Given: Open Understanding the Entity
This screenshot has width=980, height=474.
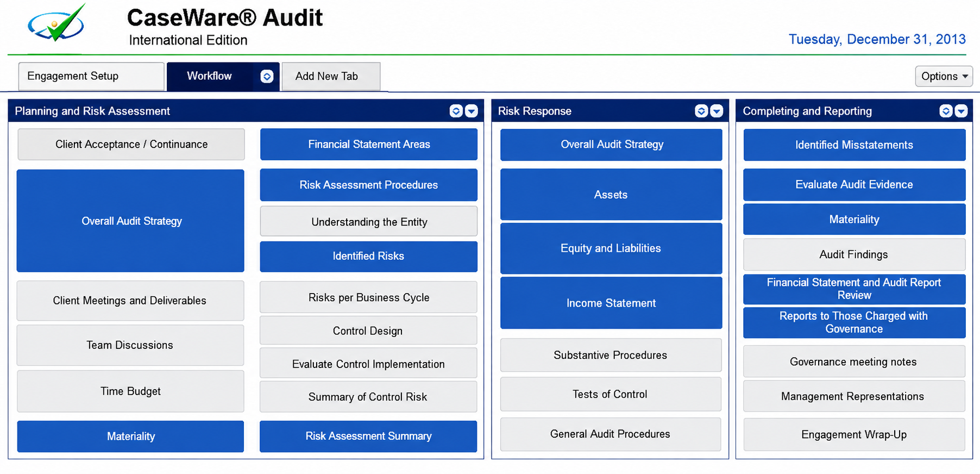Looking at the screenshot, I should pyautogui.click(x=369, y=221).
